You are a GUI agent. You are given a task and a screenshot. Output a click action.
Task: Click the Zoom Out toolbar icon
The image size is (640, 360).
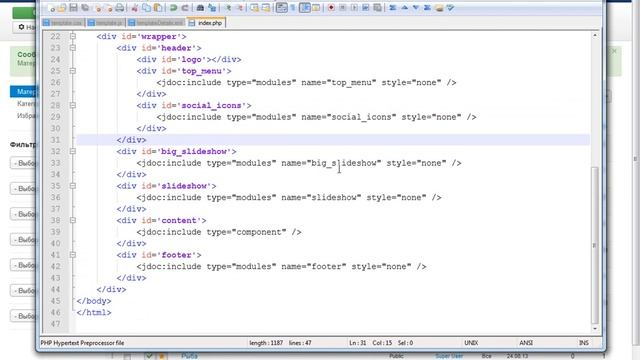240,8
